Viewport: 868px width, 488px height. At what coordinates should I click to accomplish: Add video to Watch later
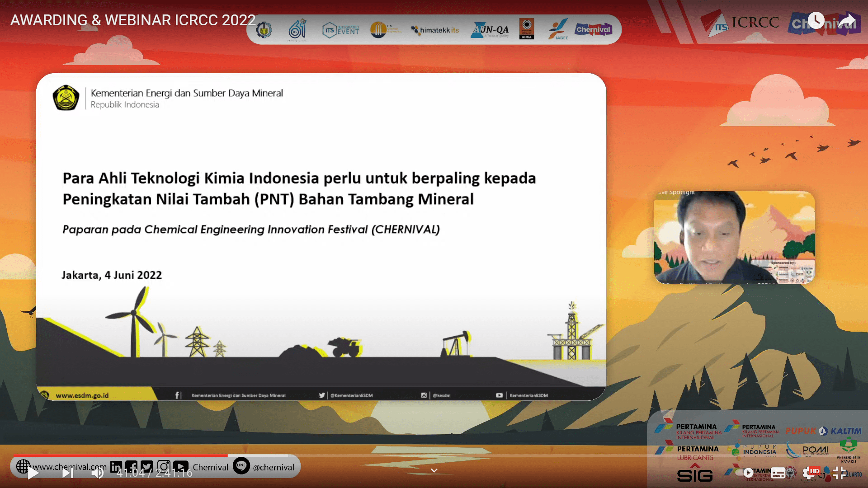tap(816, 20)
